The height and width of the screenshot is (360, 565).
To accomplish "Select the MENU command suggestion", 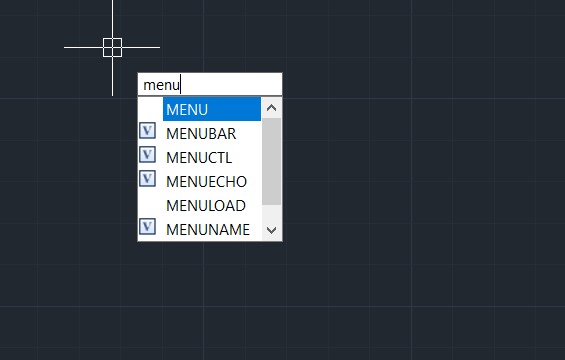I will tap(212, 109).
